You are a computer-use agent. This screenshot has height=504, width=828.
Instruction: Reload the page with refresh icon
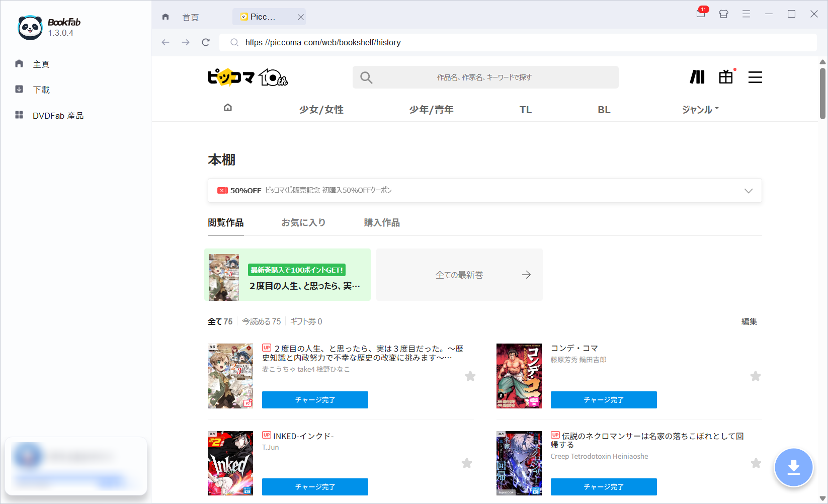click(206, 42)
